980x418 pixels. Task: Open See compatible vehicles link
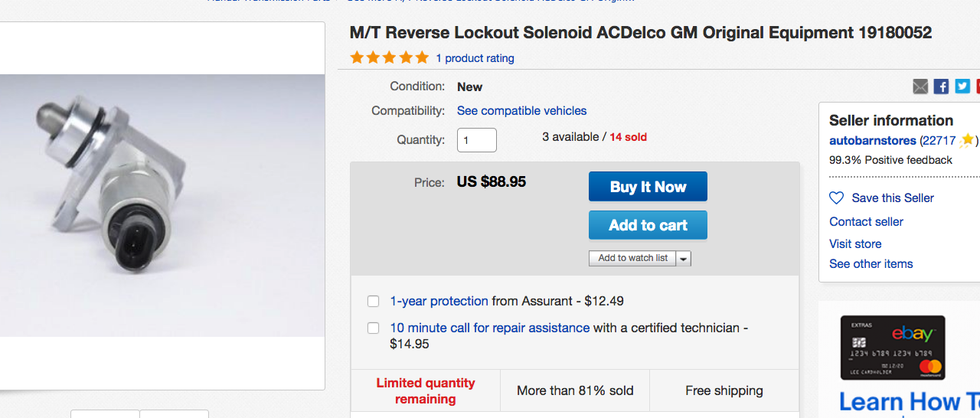tap(521, 111)
